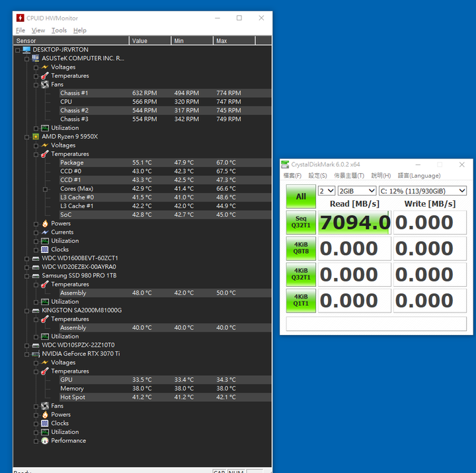Click the ASUSTeK motherboard icon
This screenshot has width=476, height=473.
click(x=36, y=58)
